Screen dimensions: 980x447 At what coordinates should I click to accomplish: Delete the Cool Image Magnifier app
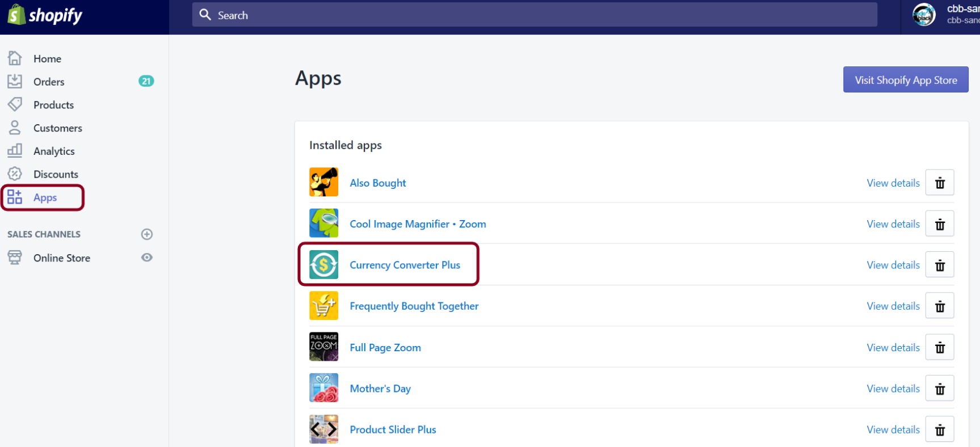tap(940, 224)
